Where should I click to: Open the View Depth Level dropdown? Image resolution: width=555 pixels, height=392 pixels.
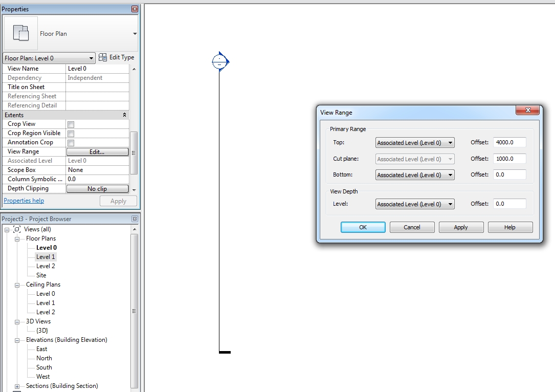click(415, 204)
